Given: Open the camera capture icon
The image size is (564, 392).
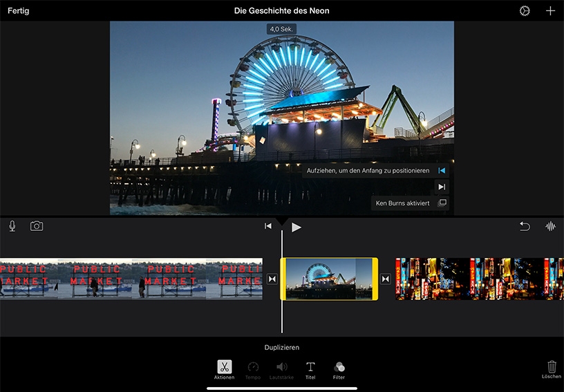Looking at the screenshot, I should 37,226.
